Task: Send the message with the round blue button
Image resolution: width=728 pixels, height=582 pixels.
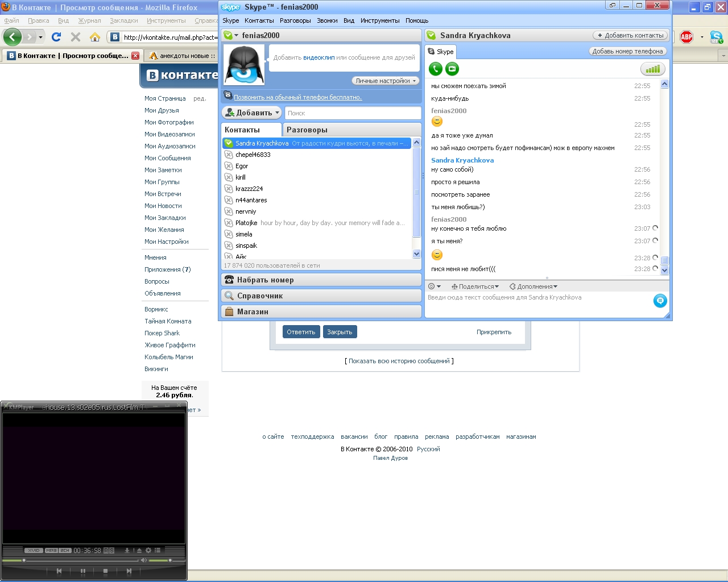Action: point(660,301)
